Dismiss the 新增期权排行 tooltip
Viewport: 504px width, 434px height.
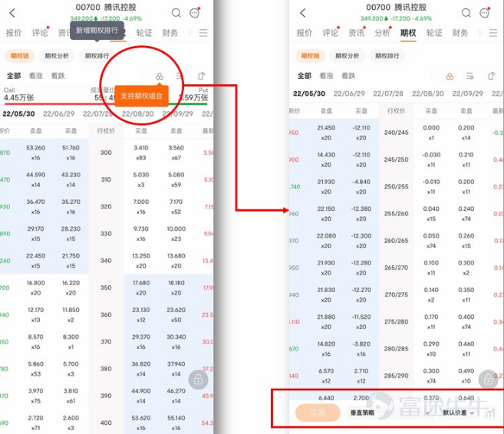pos(97,31)
